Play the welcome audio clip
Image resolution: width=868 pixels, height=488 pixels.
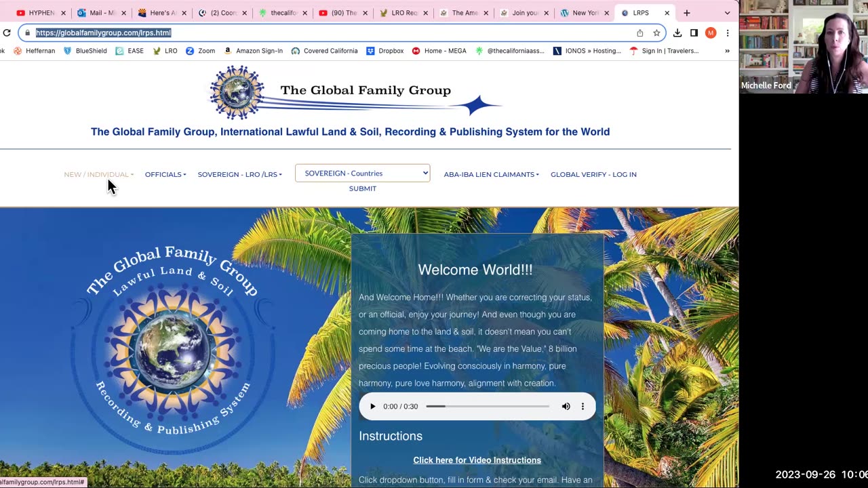pos(372,407)
